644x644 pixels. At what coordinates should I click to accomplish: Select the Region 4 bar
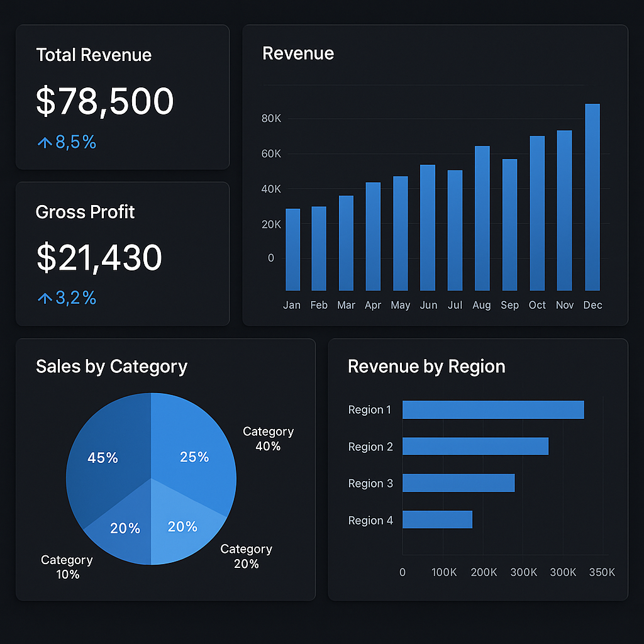click(437, 520)
